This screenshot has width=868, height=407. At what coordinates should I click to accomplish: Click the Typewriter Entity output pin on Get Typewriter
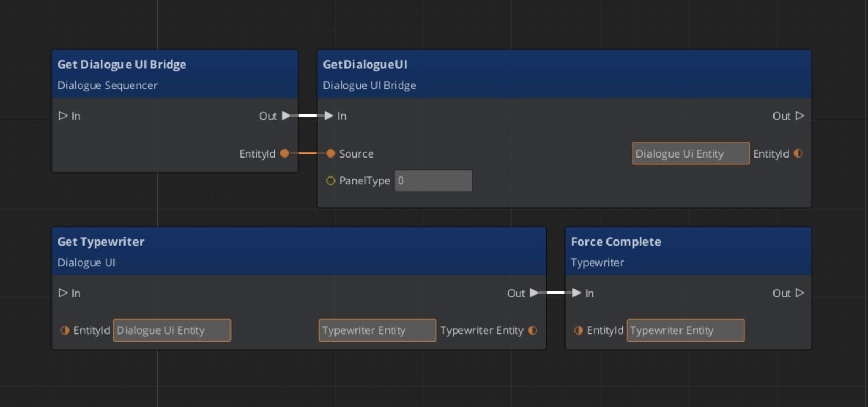pyautogui.click(x=532, y=330)
